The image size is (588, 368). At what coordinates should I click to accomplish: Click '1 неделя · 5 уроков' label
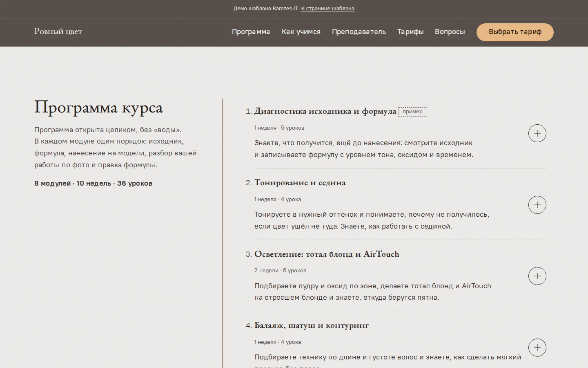(279, 128)
